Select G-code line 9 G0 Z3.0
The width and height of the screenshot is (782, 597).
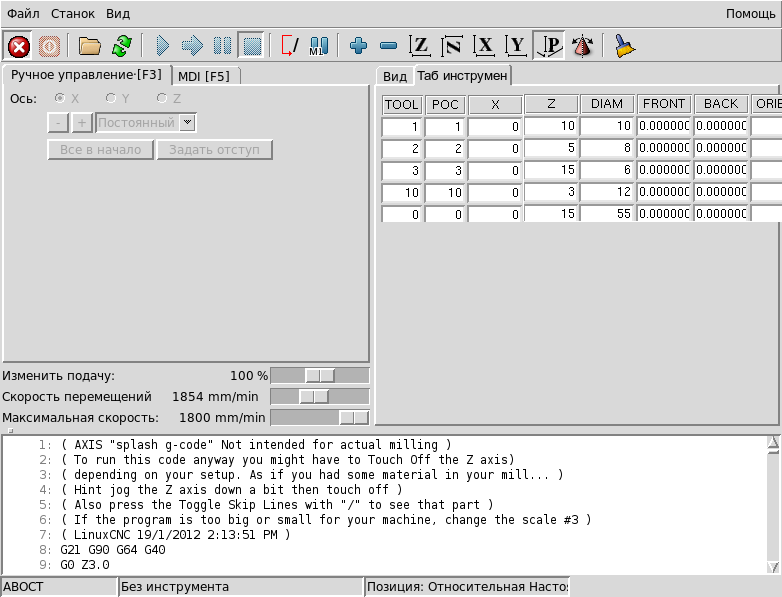click(x=85, y=565)
